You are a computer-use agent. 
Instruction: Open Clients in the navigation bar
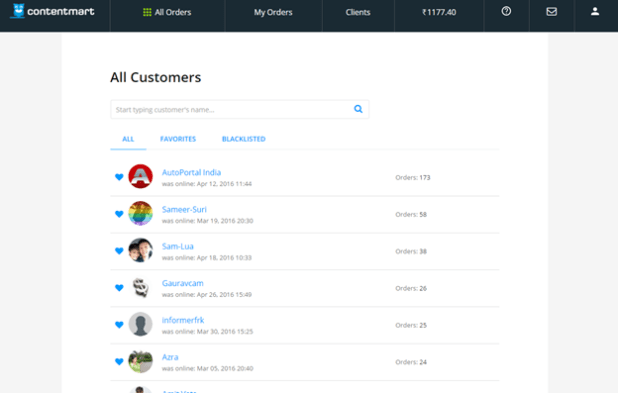click(358, 12)
